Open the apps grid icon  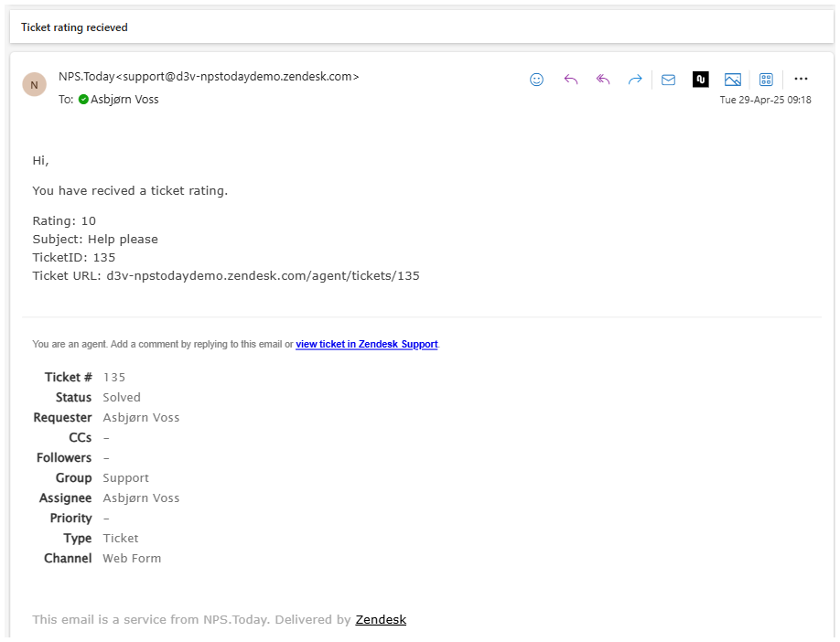pos(765,80)
